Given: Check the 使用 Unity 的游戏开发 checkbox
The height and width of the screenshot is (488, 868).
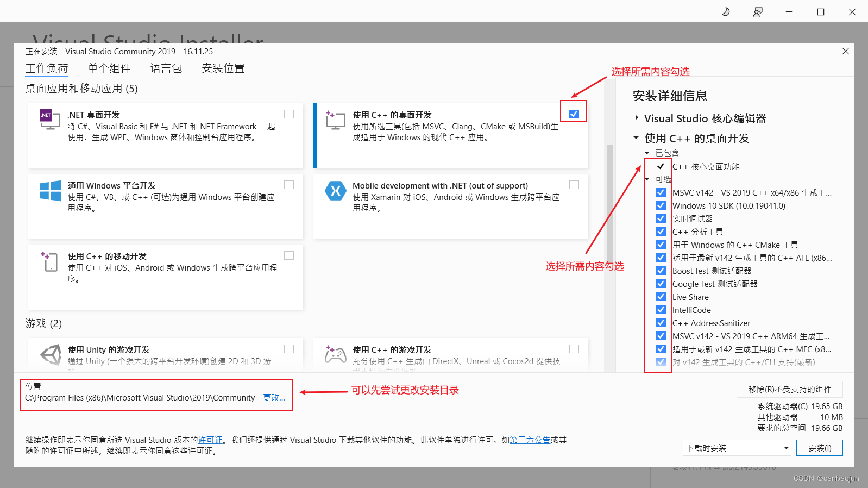Looking at the screenshot, I should click(289, 349).
